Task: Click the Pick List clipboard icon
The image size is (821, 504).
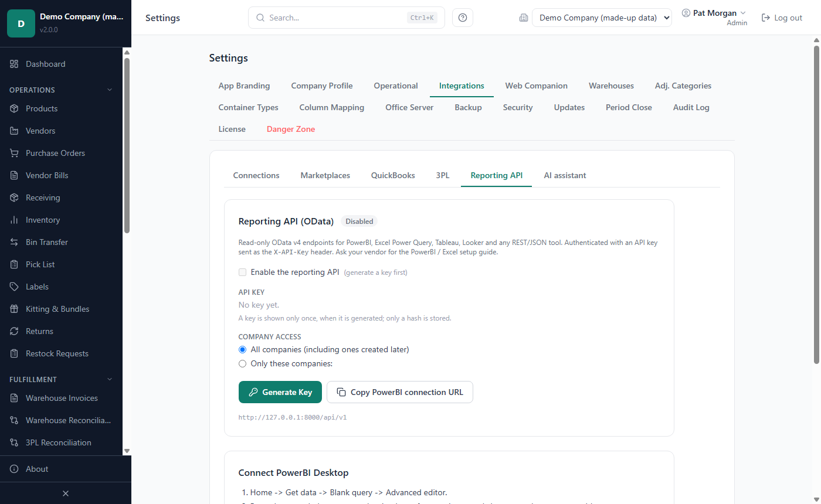Action: point(14,264)
